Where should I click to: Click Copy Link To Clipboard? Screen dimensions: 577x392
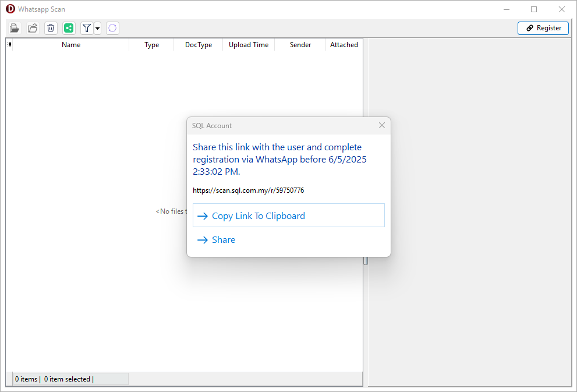[289, 216]
